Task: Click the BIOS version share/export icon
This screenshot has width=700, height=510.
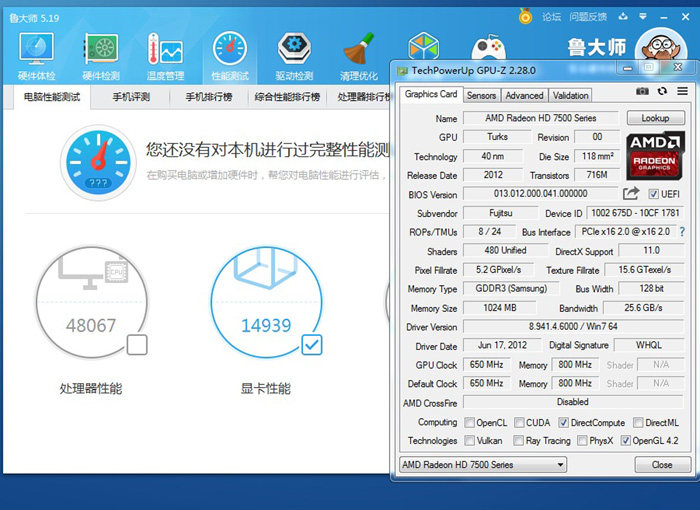Action: (631, 193)
